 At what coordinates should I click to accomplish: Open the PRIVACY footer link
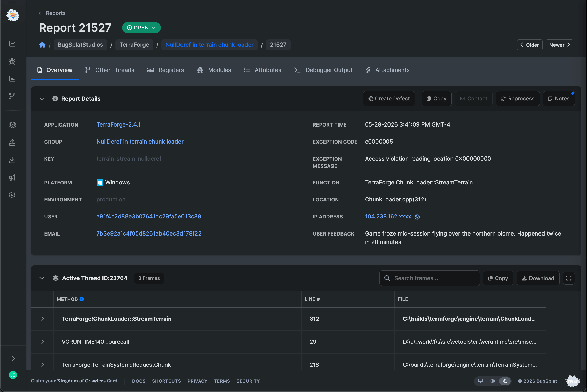click(x=197, y=381)
